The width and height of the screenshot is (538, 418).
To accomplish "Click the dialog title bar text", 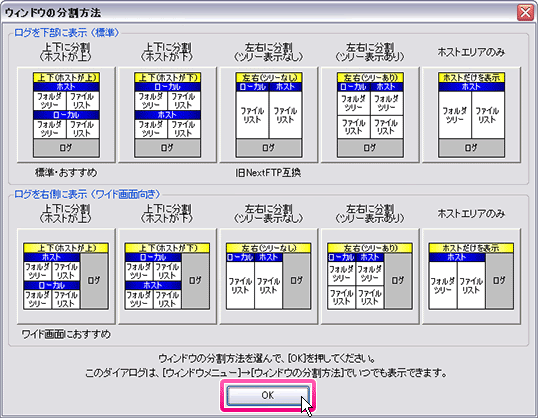I will [x=53, y=13].
